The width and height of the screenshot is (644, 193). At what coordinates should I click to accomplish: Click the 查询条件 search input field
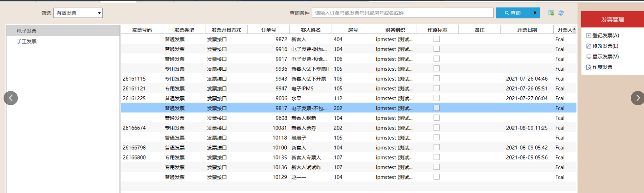click(402, 13)
